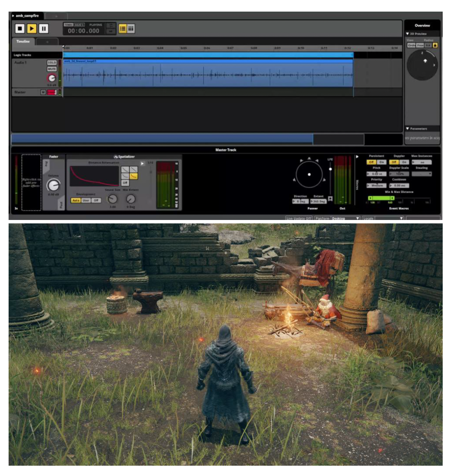Pause playback with the Pause button
Image resolution: width=453 pixels, height=476 pixels.
point(43,29)
